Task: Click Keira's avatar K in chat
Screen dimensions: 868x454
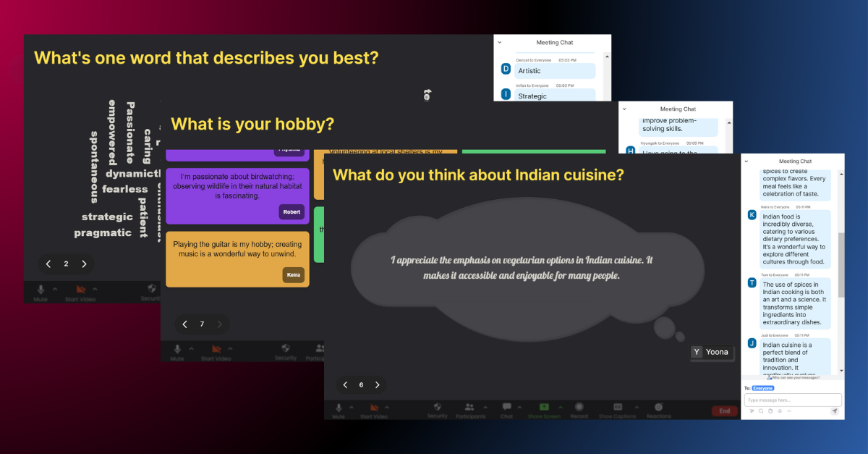Action: point(752,215)
